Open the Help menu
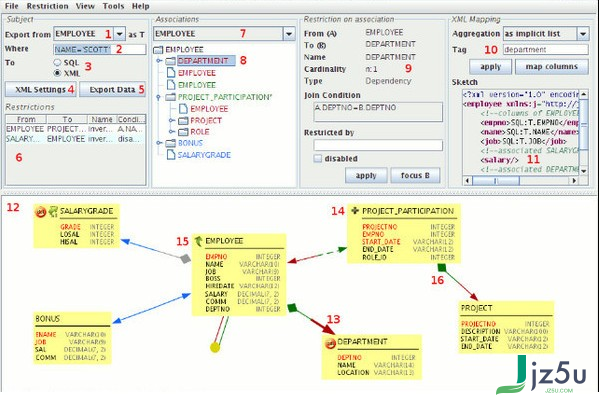Viewport: 599px width, 395px height. [141, 6]
